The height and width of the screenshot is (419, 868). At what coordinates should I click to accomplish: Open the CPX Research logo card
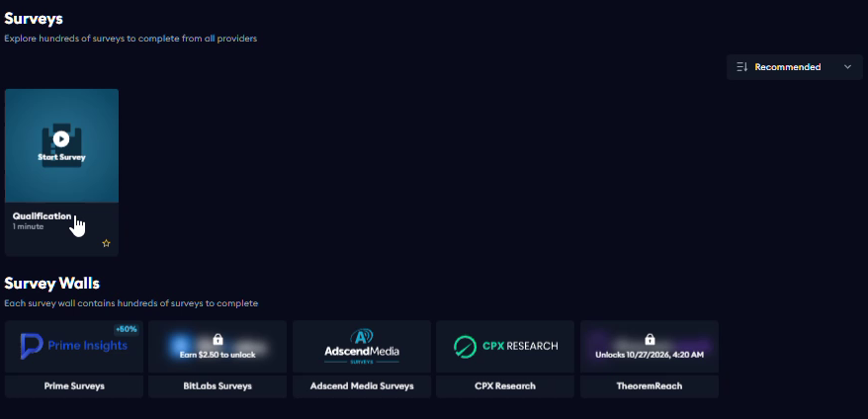505,347
